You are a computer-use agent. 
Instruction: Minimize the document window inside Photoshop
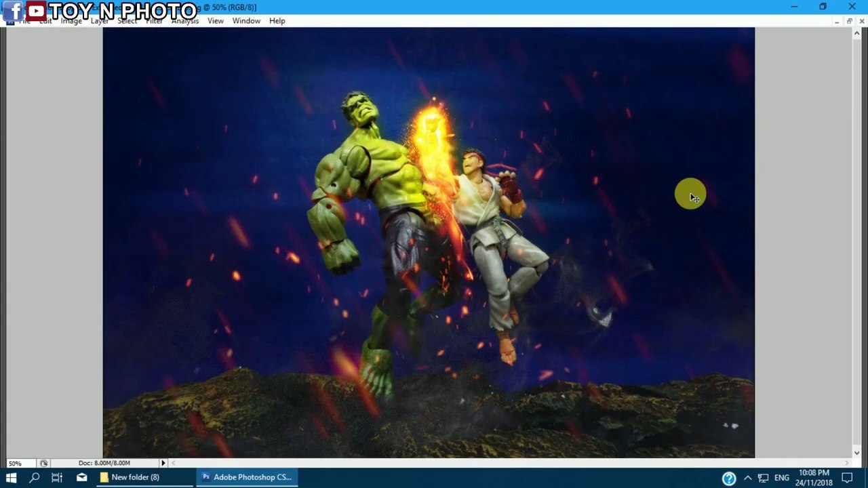[x=837, y=22]
